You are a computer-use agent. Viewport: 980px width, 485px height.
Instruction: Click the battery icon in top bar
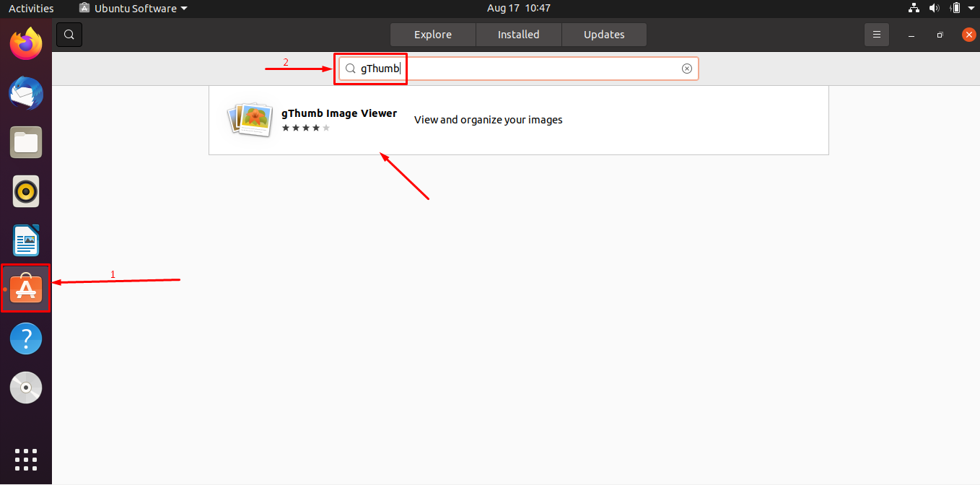pos(955,8)
